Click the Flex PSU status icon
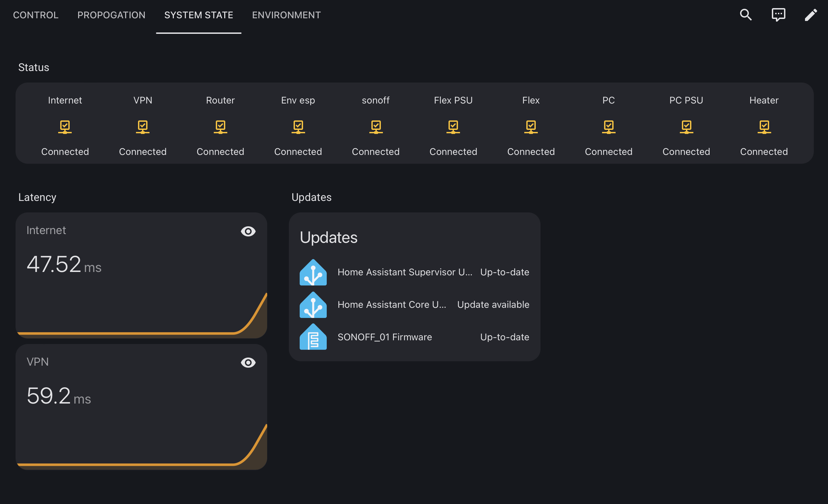The height and width of the screenshot is (504, 828). 453,127
